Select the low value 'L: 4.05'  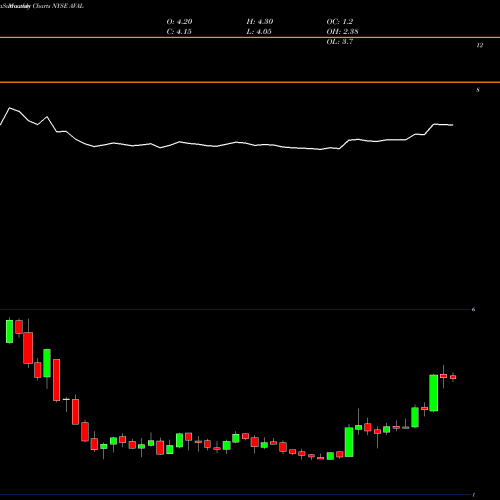259,32
